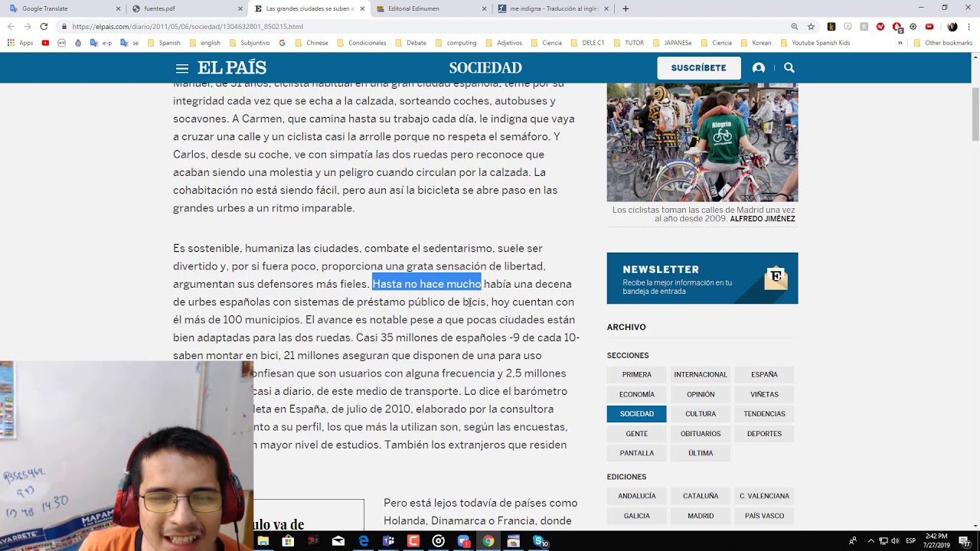
Task: Open Microsoft Teams from the taskbar
Action: (x=388, y=541)
